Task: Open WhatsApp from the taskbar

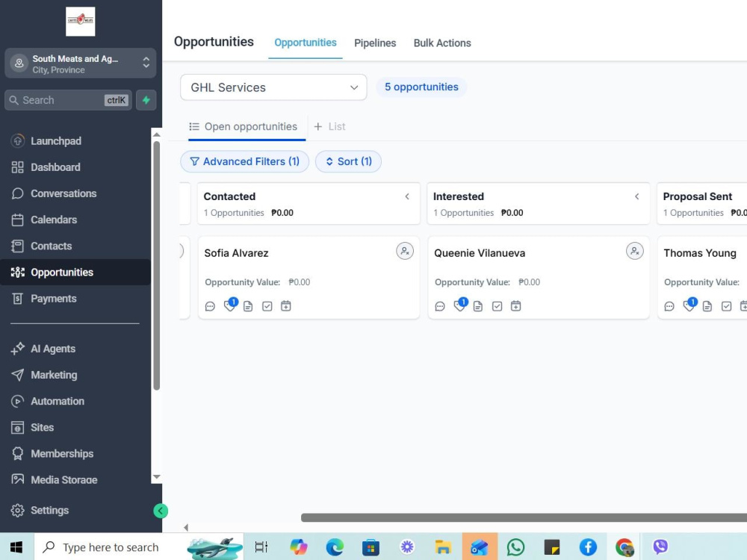Action: click(x=515, y=547)
